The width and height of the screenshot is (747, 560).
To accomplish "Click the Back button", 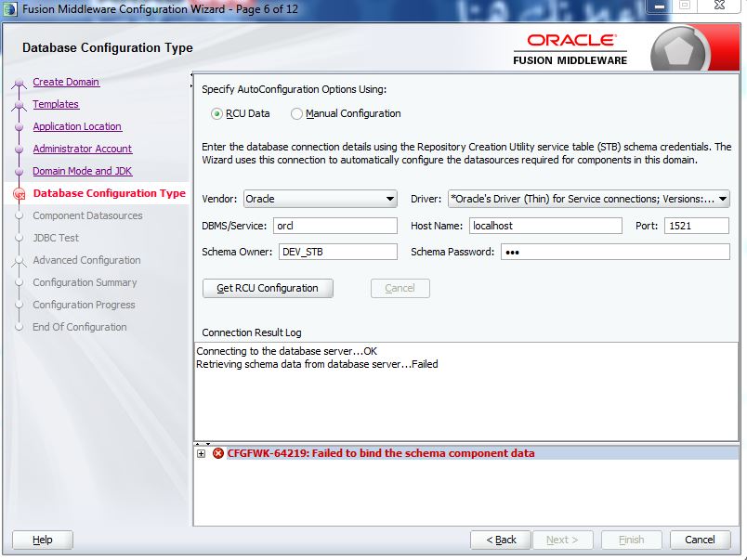I will pos(500,540).
